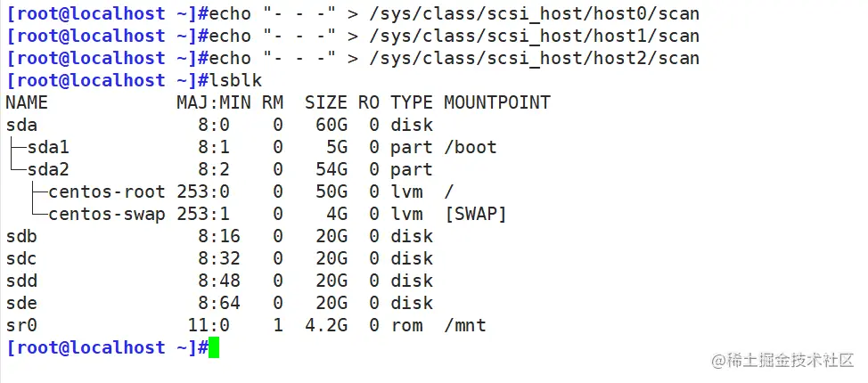Click the sde disk name
This screenshot has height=383, width=868.
coord(21,303)
